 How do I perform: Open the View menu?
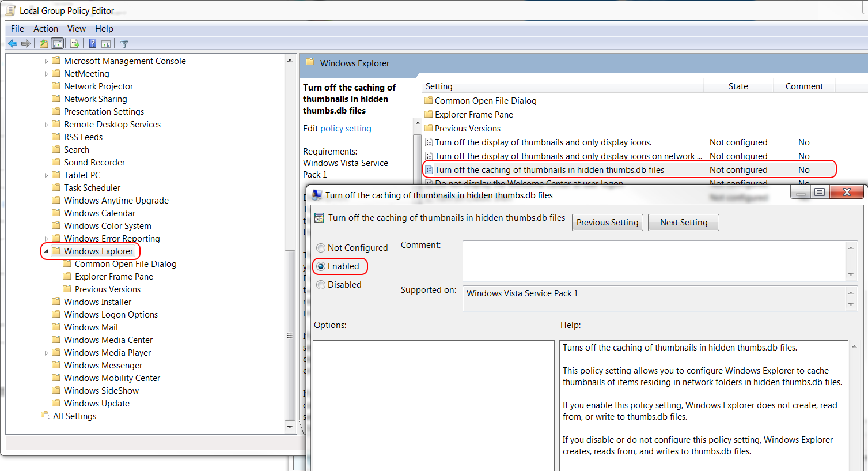[x=77, y=29]
